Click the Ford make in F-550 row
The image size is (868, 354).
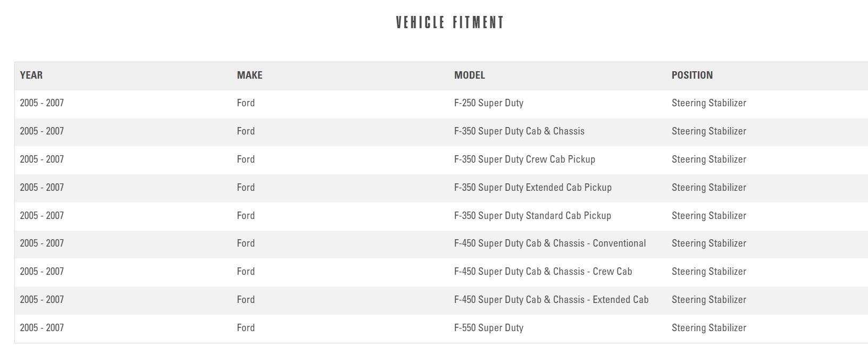pyautogui.click(x=246, y=328)
